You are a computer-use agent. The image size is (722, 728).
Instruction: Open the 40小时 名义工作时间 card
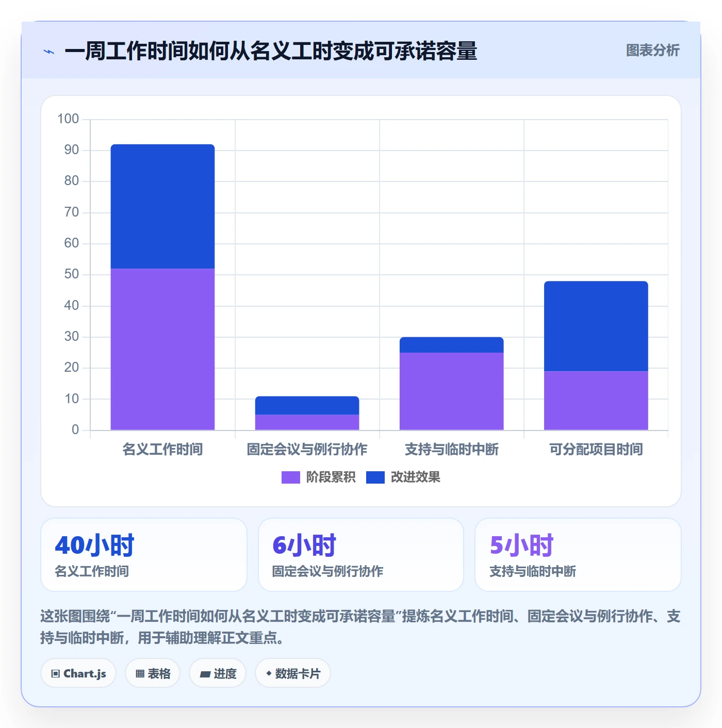pyautogui.click(x=144, y=555)
